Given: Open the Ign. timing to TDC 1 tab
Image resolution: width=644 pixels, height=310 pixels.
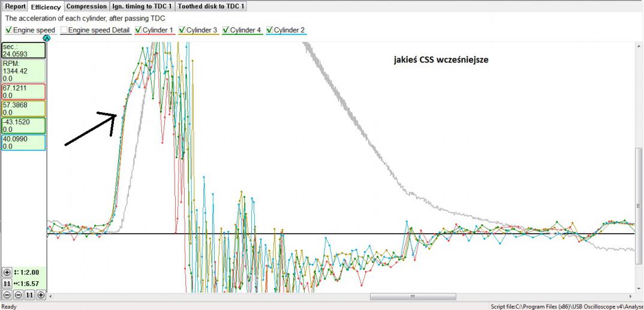Looking at the screenshot, I should click(142, 7).
